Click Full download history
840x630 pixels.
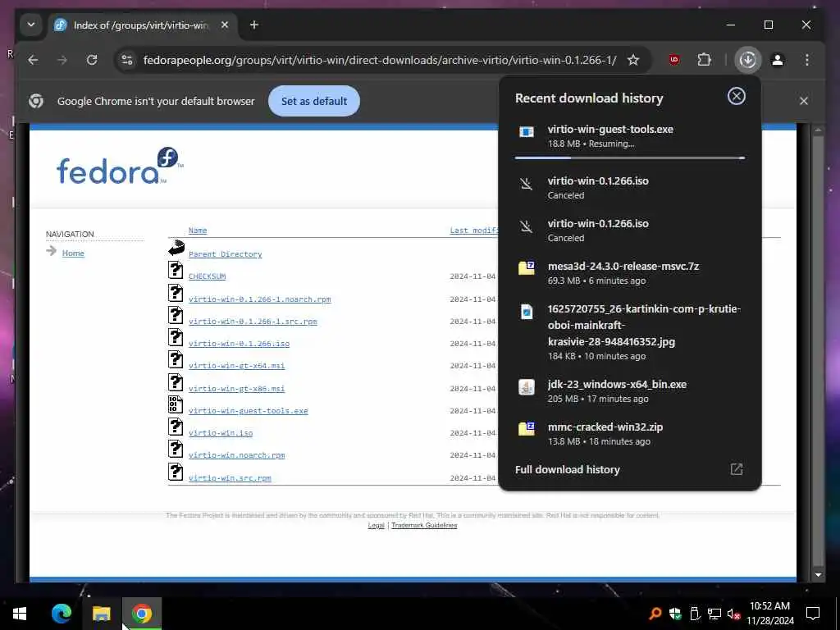click(568, 469)
